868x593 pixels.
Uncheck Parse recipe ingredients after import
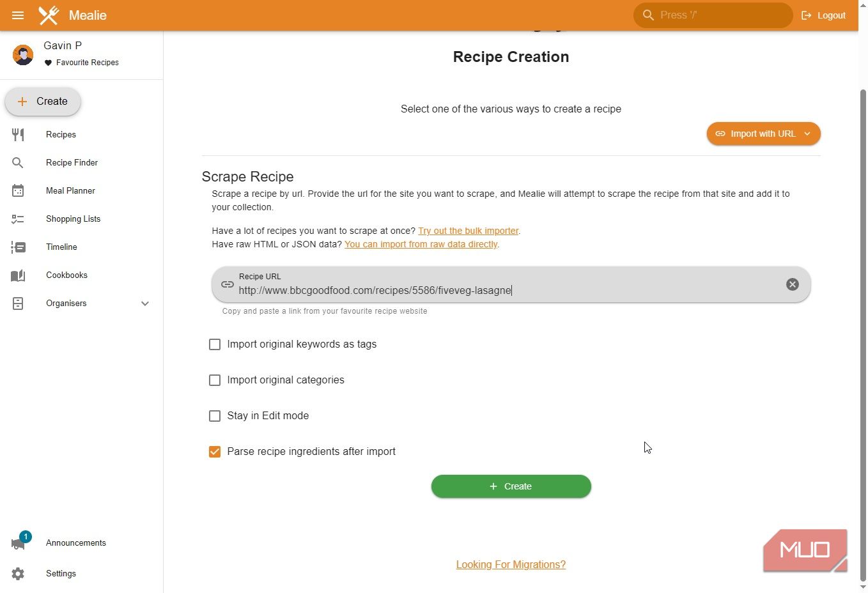(x=215, y=452)
